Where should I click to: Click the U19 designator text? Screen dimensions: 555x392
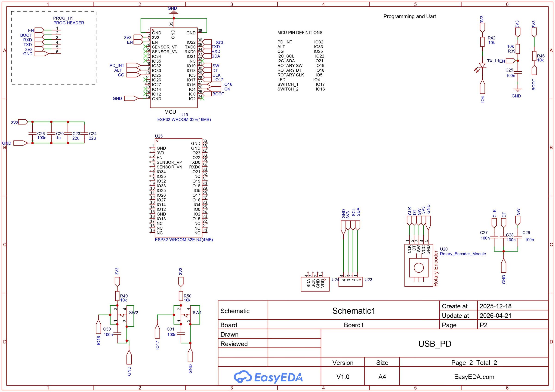click(184, 115)
